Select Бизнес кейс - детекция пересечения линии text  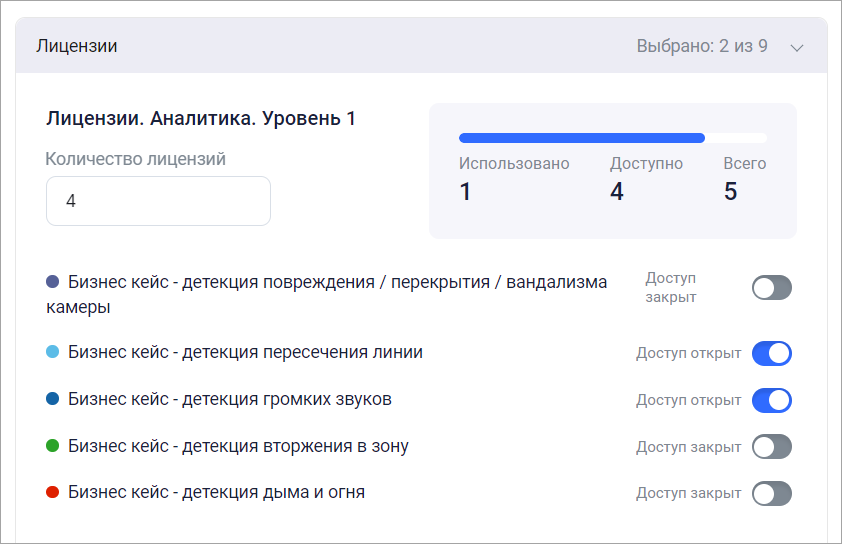pyautogui.click(x=245, y=353)
